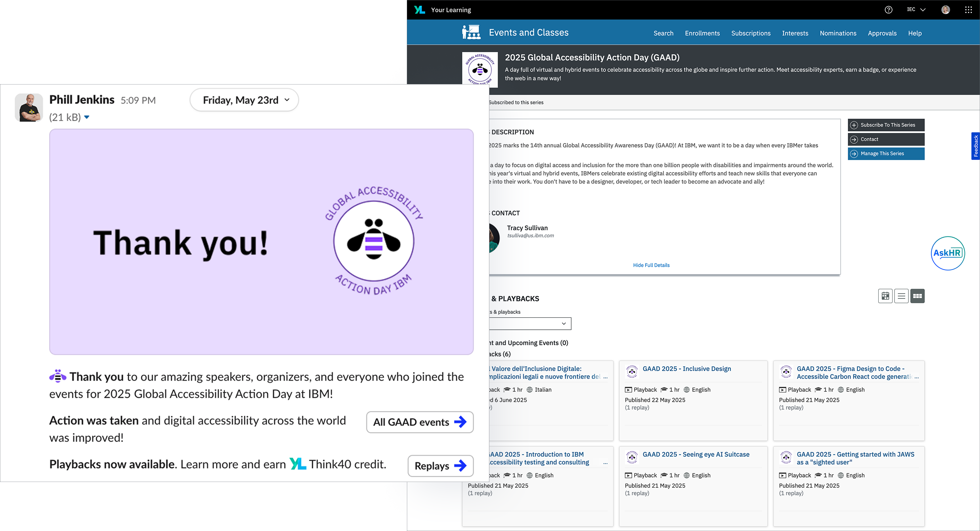
Task: Open Phill Jenkins' avatar in Slack message
Action: [x=29, y=107]
